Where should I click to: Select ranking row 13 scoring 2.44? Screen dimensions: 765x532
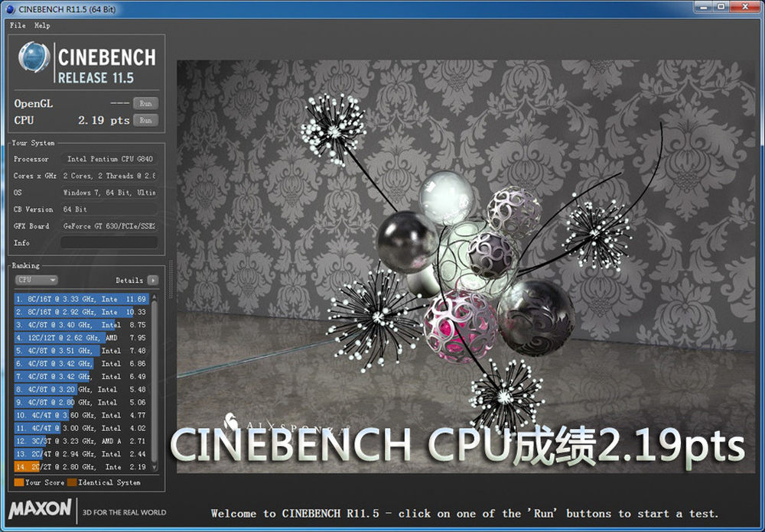82,454
